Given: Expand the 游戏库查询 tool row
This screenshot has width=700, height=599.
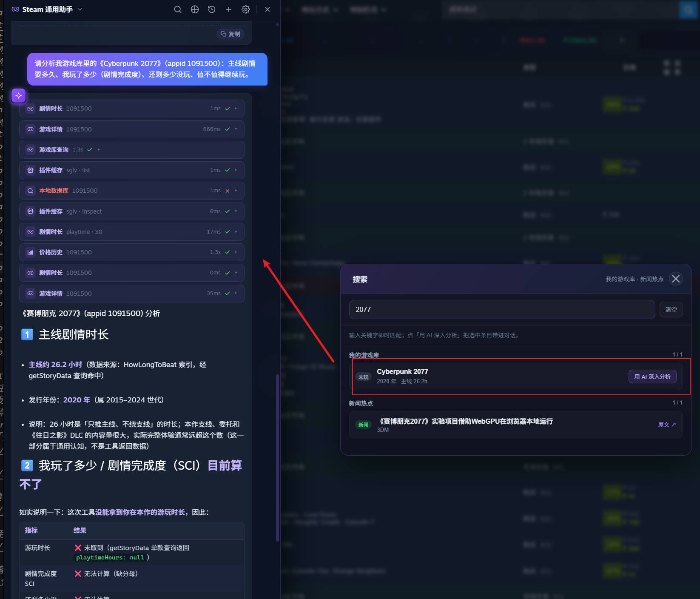Looking at the screenshot, I should point(132,150).
